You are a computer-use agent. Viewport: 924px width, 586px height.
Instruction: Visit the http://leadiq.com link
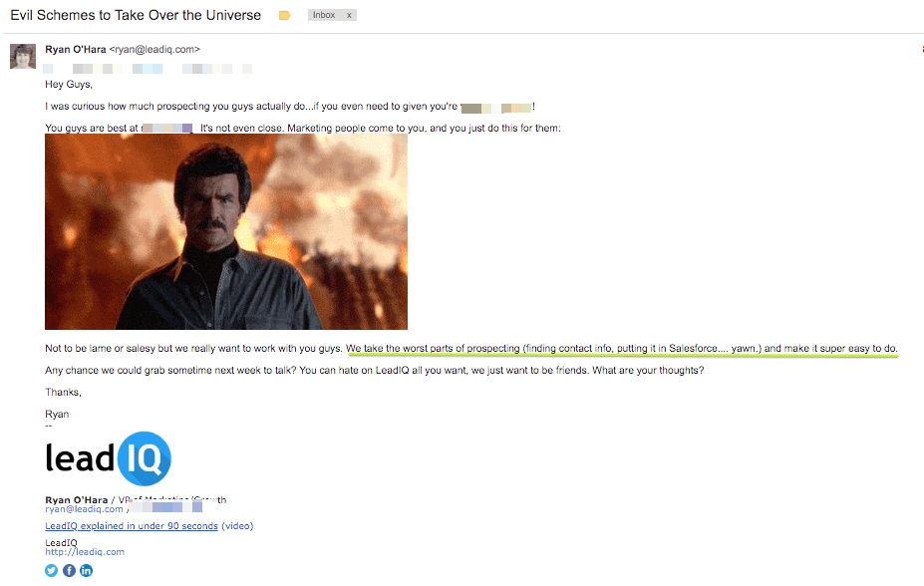click(85, 552)
